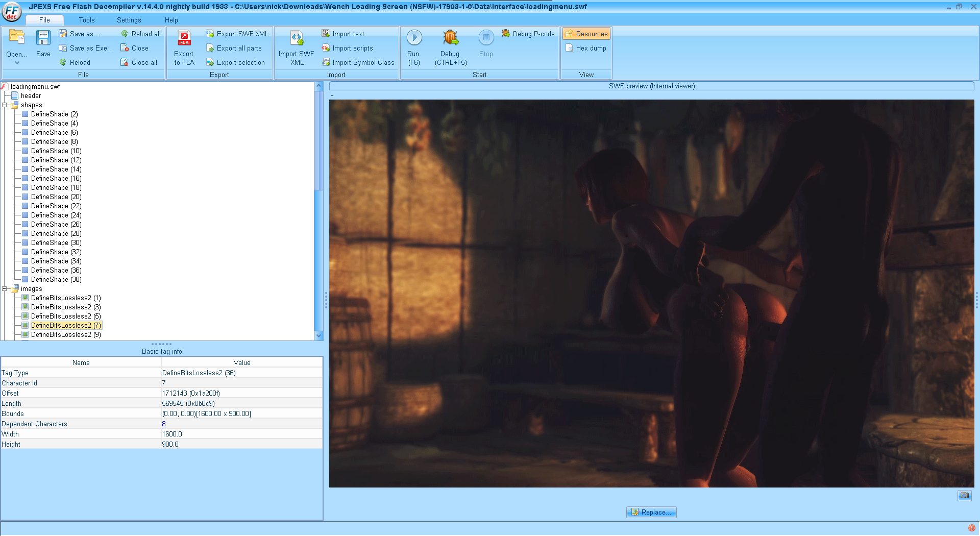980x536 pixels.
Task: Click the tree scrollbar up arrow
Action: tap(319, 86)
